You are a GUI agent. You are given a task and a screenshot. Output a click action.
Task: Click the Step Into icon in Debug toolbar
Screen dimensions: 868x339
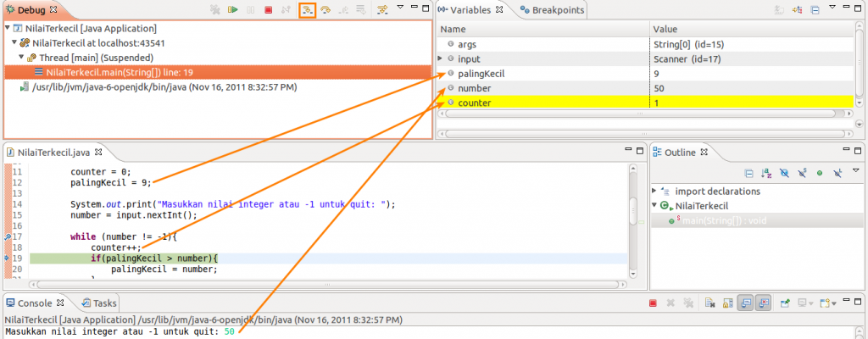point(307,9)
